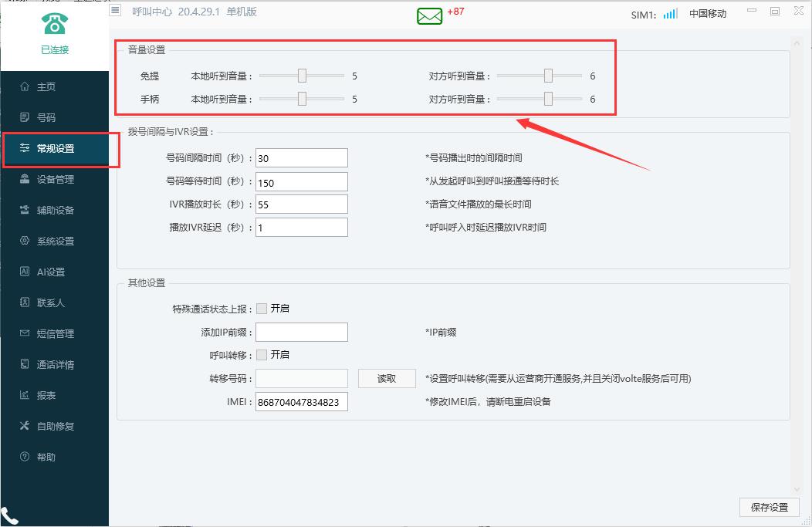
Task: Open the 号码 menu item
Action: point(55,117)
